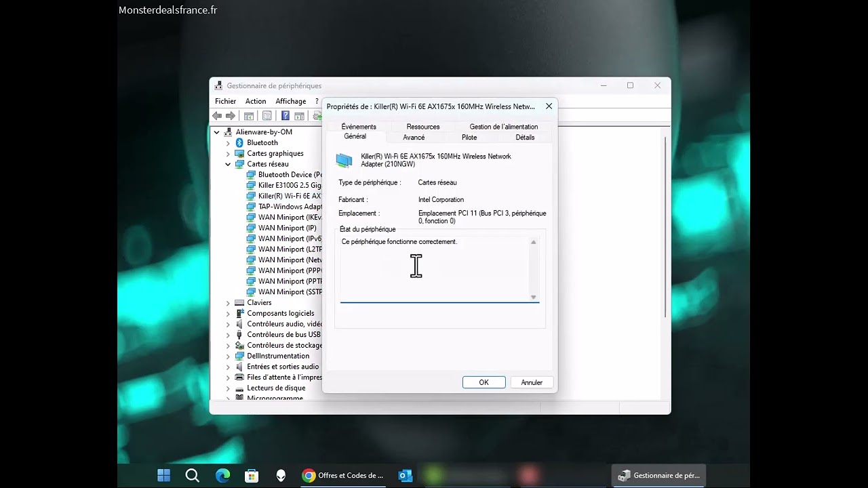Viewport: 868px width, 488px height.
Task: Click the Back arrow toolbar icon
Action: click(217, 116)
